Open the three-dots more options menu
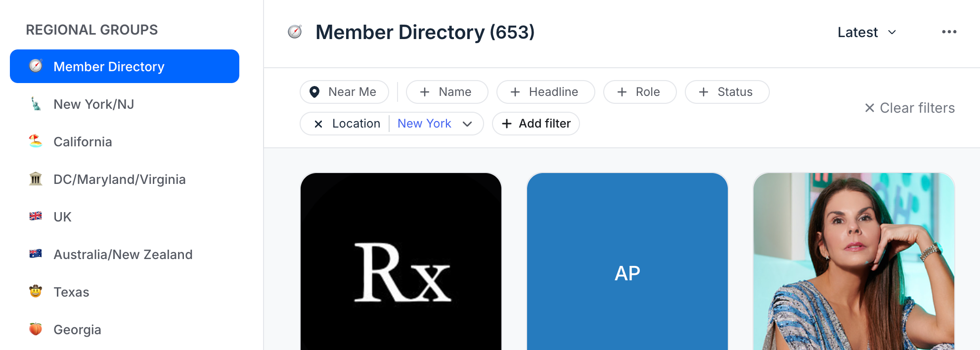This screenshot has width=980, height=350. [x=949, y=32]
